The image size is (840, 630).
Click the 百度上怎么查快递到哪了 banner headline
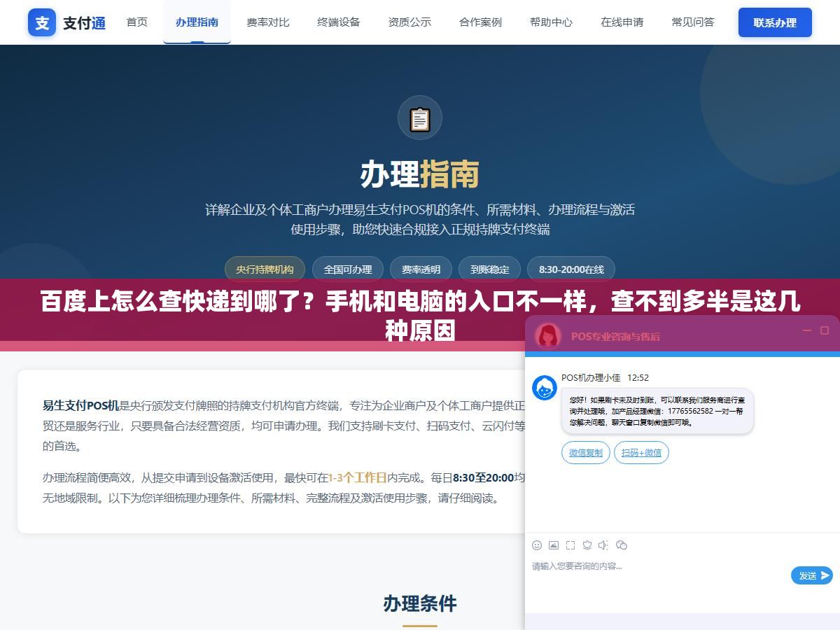point(420,315)
